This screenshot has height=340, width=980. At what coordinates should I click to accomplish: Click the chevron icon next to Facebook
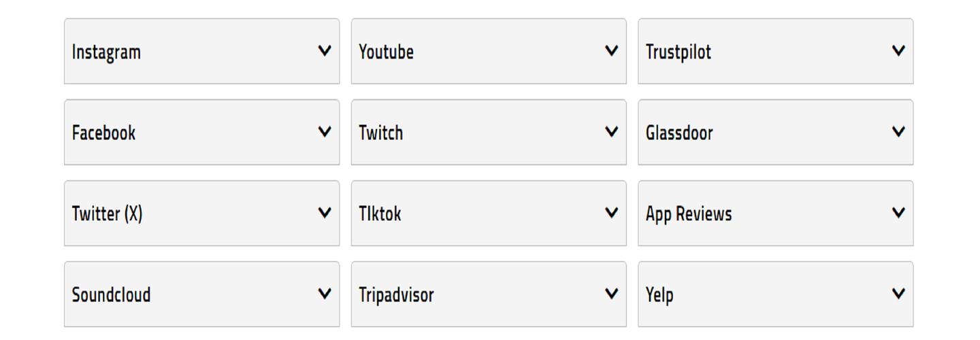pos(325,132)
